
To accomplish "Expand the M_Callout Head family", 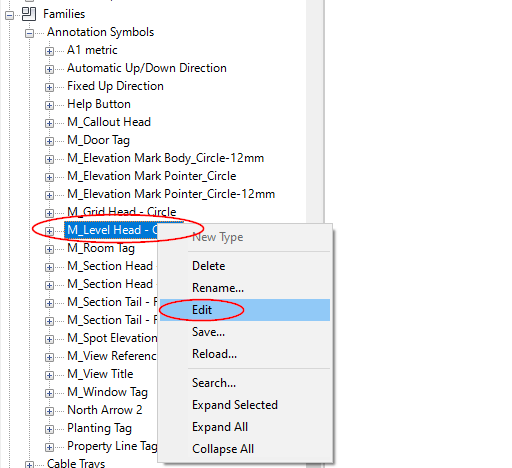I will point(49,123).
